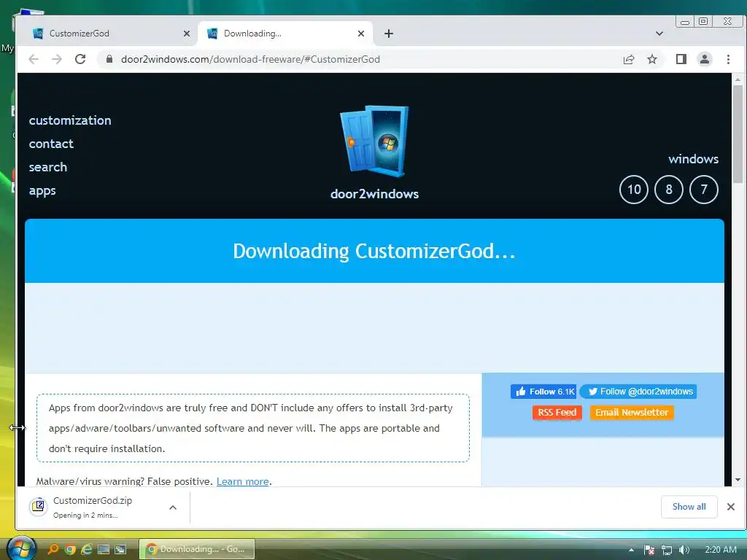The image size is (747, 560).
Task: Select the Windows 10 circle
Action: pyautogui.click(x=634, y=190)
